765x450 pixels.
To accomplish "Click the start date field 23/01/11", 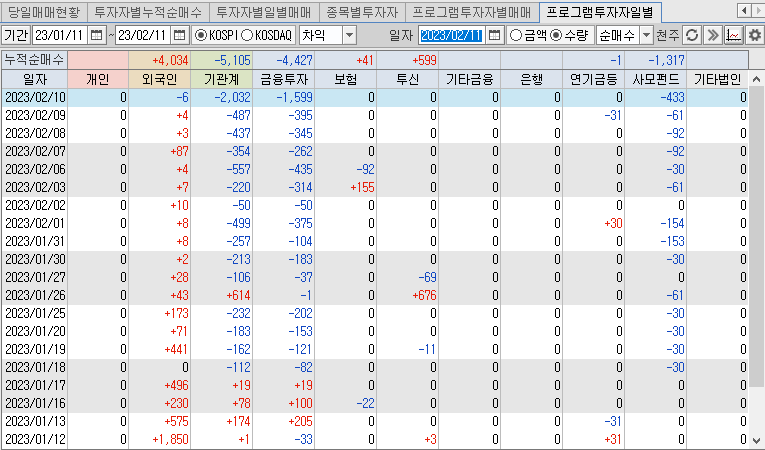I will coord(60,35).
